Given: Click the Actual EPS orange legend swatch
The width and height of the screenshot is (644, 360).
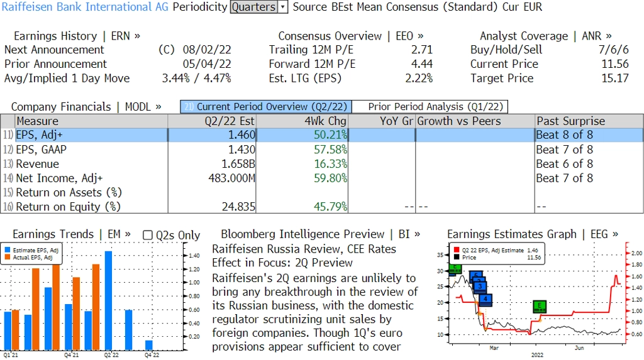Looking at the screenshot, I should pos(8,258).
